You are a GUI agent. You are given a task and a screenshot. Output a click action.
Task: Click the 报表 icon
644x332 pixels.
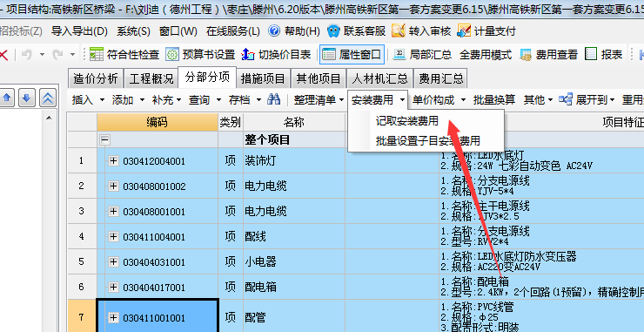[591, 54]
